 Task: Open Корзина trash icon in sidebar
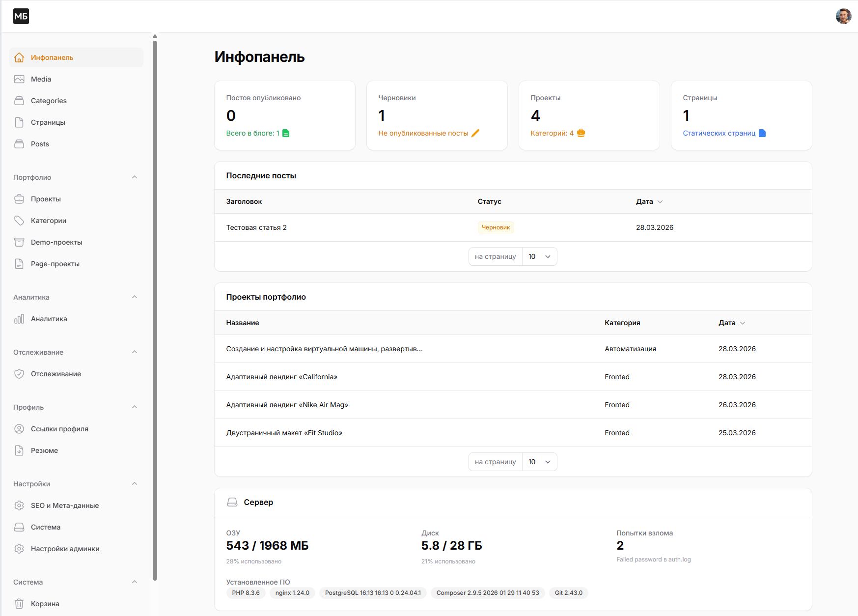[19, 604]
